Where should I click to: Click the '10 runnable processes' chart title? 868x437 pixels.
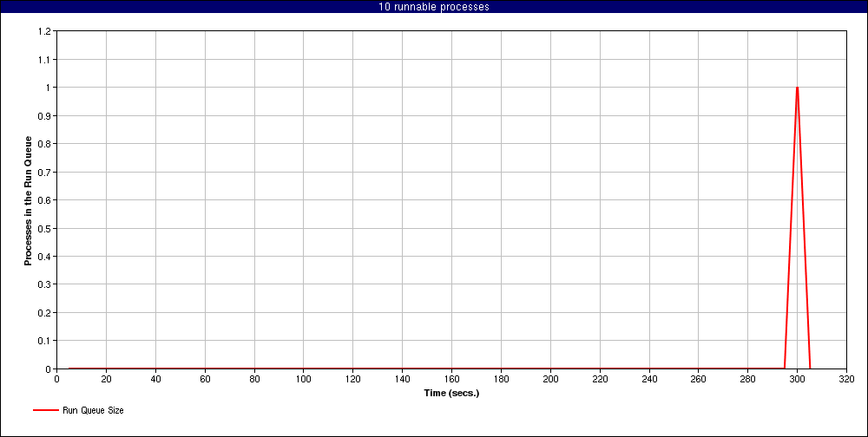pos(433,7)
